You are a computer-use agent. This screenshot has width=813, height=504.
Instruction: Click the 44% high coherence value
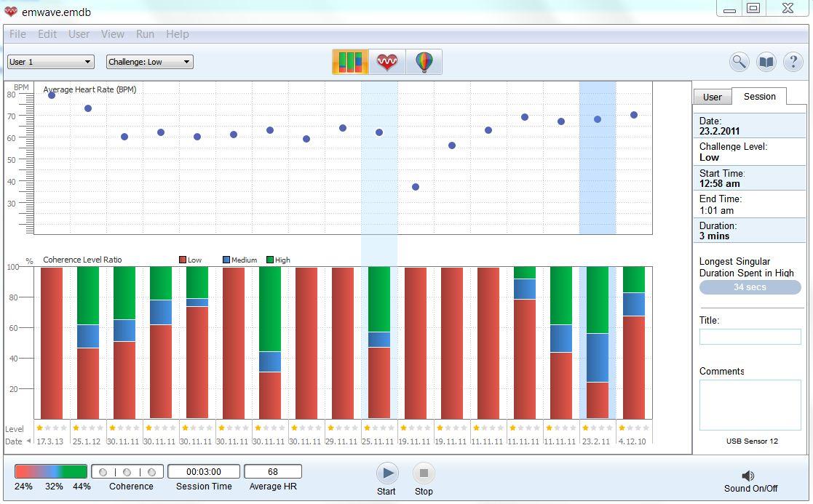[x=82, y=487]
